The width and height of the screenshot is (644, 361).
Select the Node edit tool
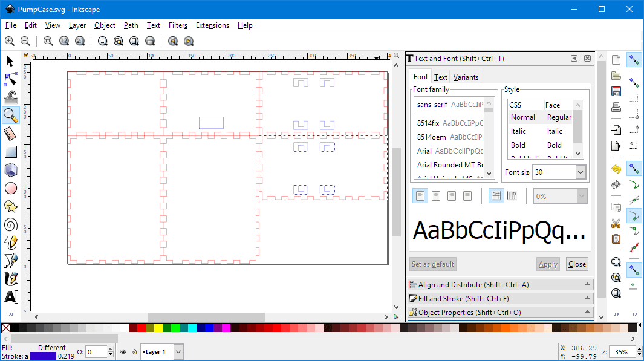coord(10,79)
